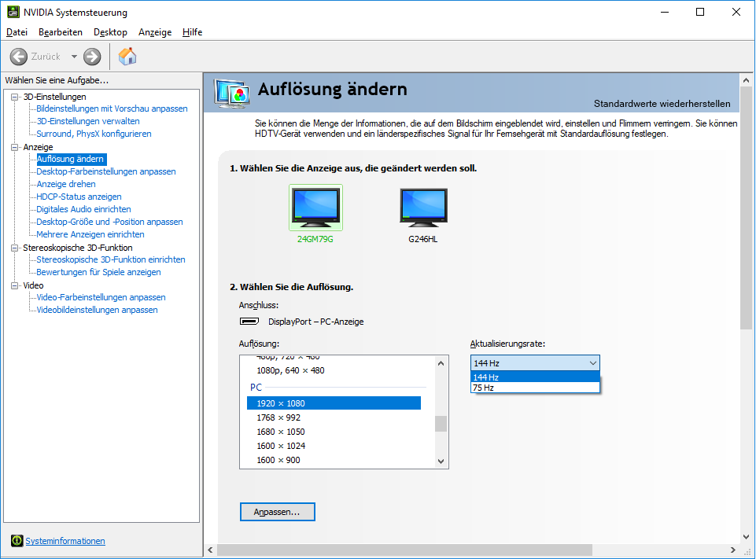Image resolution: width=756 pixels, height=559 pixels.
Task: Open the Datei menu
Action: coord(17,32)
